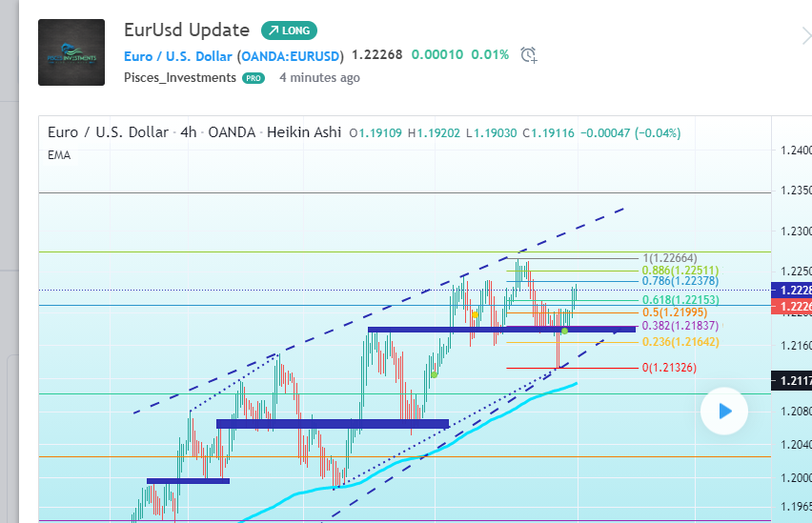
Task: Click the next arrow at top right
Action: click(x=806, y=36)
